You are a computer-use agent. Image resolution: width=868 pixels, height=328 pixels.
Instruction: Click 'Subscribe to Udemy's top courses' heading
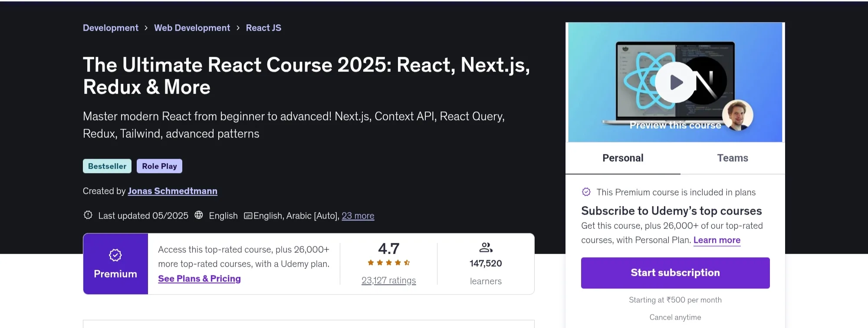point(671,211)
